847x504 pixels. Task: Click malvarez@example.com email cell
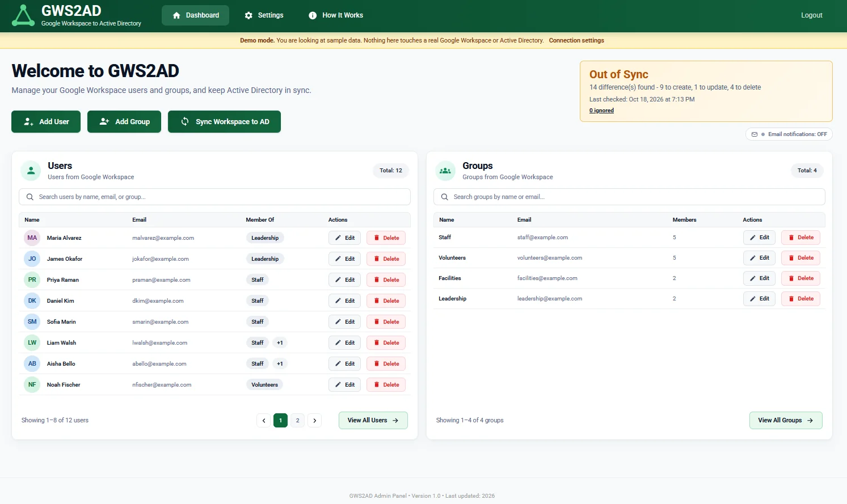tap(163, 238)
